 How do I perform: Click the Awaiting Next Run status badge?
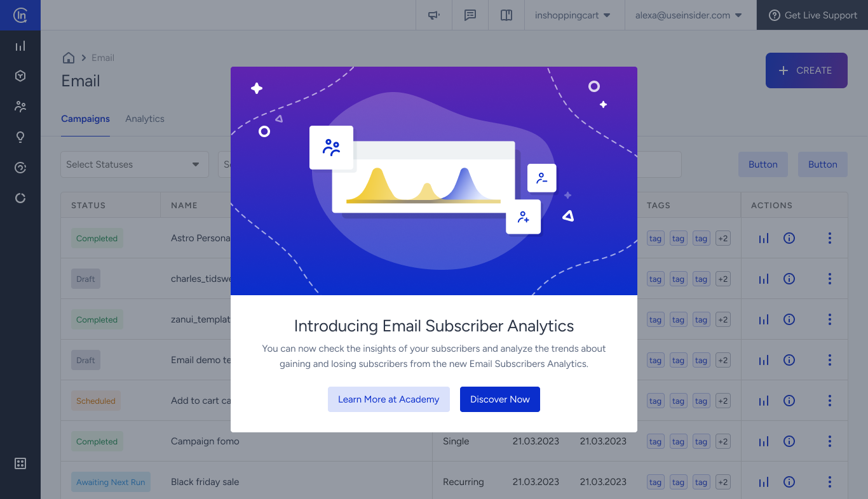pos(111,482)
